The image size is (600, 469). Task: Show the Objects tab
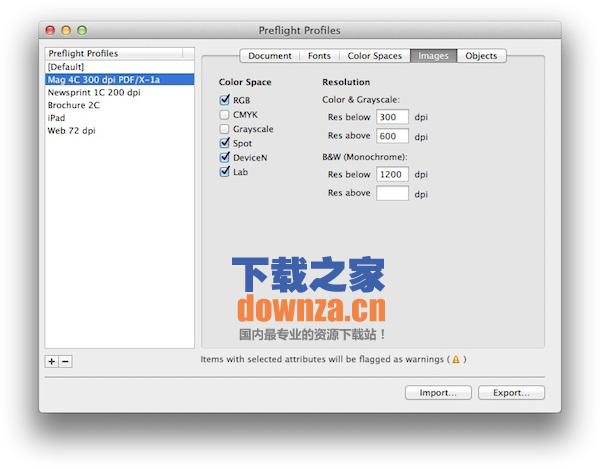pos(481,56)
